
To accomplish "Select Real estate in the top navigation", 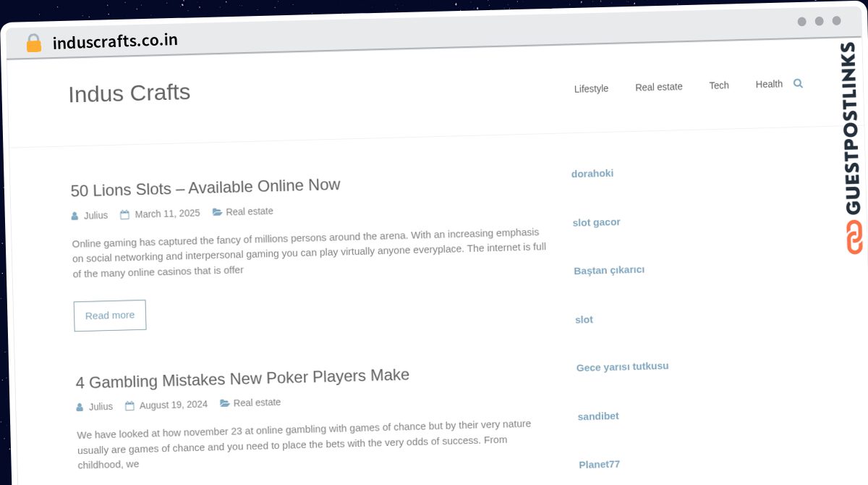I will pos(658,86).
